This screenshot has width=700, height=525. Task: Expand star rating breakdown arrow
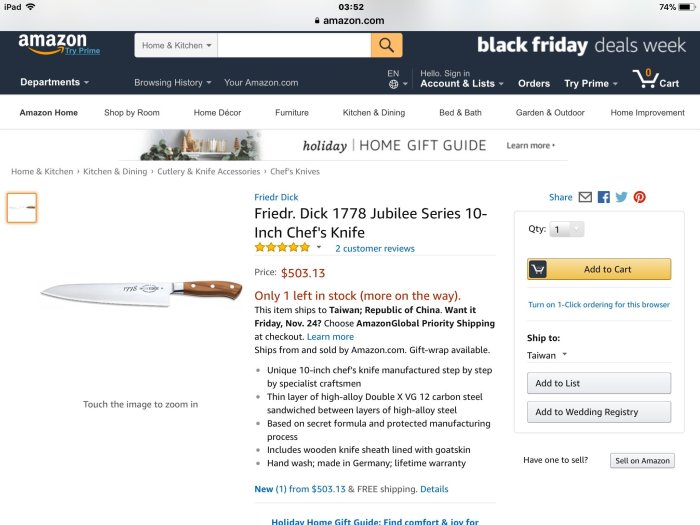click(319, 247)
